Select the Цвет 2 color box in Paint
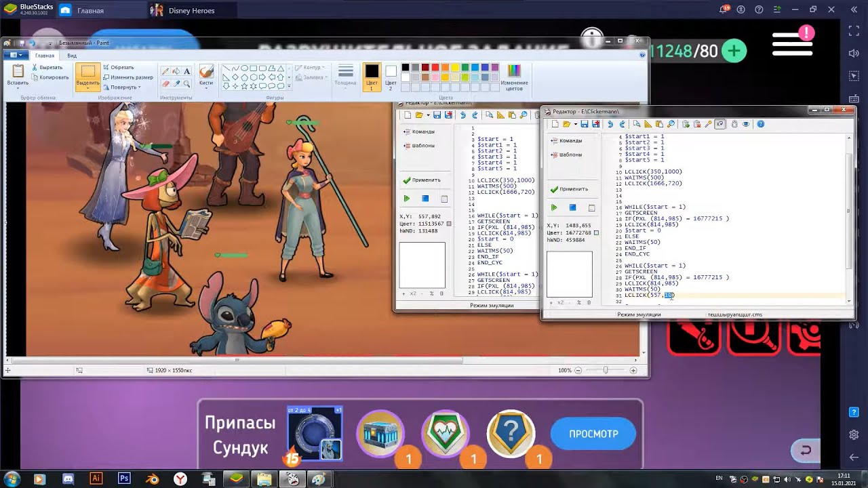 tap(391, 77)
